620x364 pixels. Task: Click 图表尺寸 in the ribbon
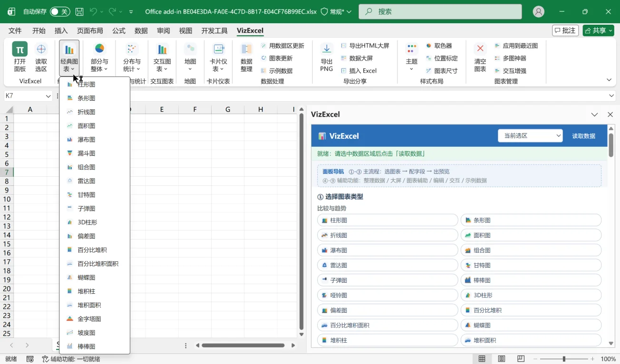442,71
